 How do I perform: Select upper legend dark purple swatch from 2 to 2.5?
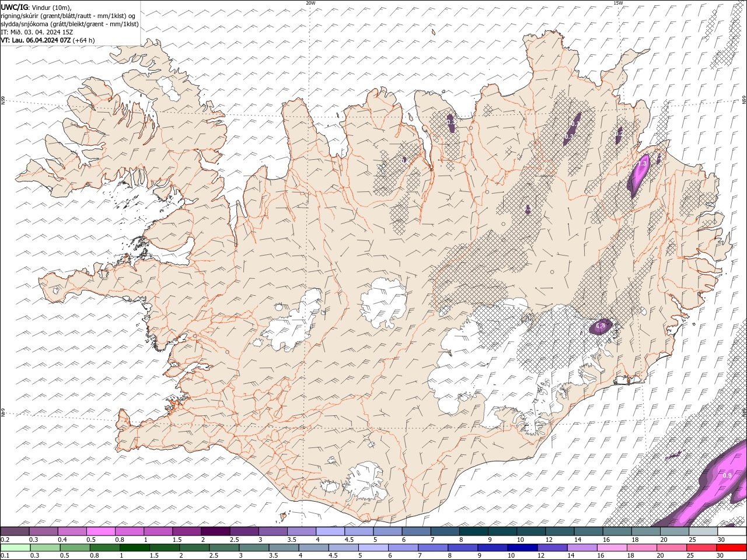tap(215, 531)
